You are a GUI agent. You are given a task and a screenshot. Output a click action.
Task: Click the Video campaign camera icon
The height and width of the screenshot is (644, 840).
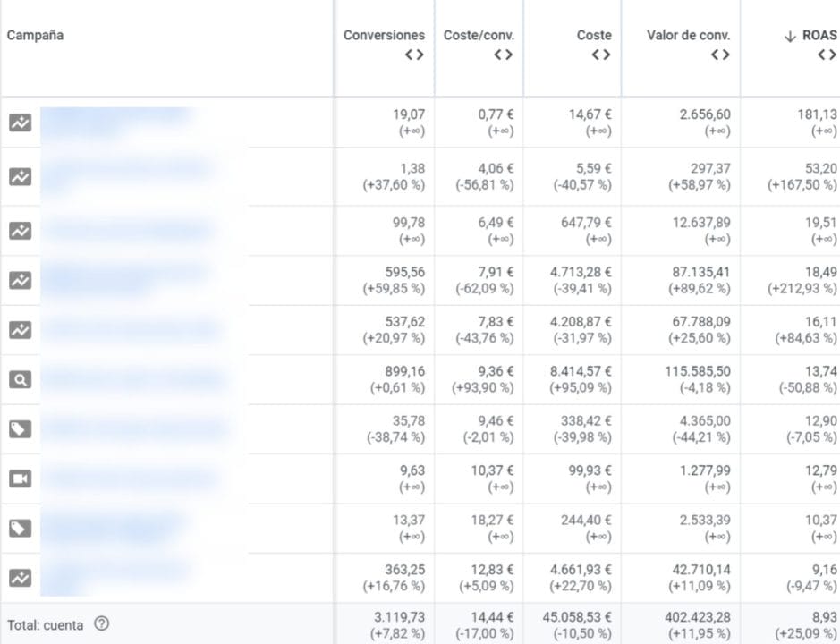click(20, 479)
